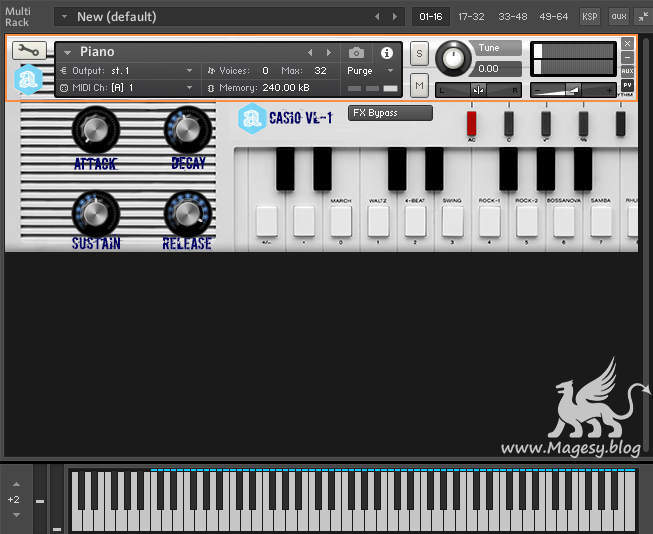
Task: Select the 01-16 rack page tab
Action: click(x=431, y=17)
